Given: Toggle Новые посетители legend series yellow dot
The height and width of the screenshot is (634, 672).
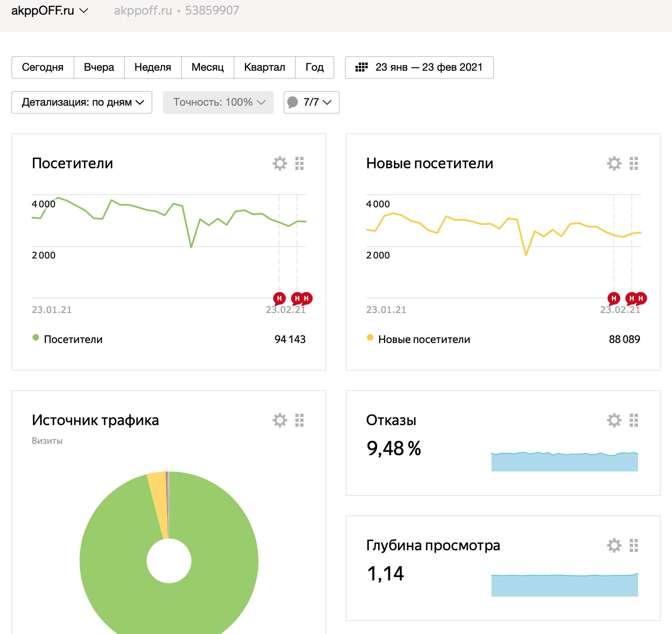Looking at the screenshot, I should [370, 337].
